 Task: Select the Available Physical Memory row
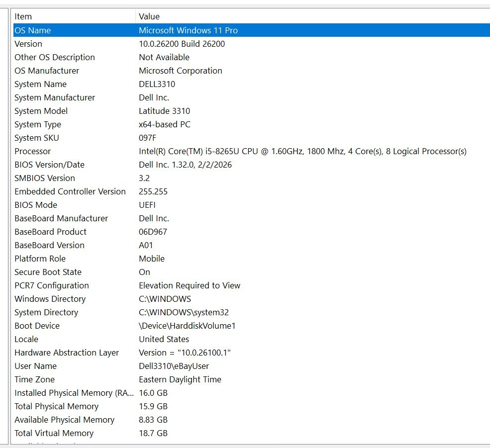point(252,420)
